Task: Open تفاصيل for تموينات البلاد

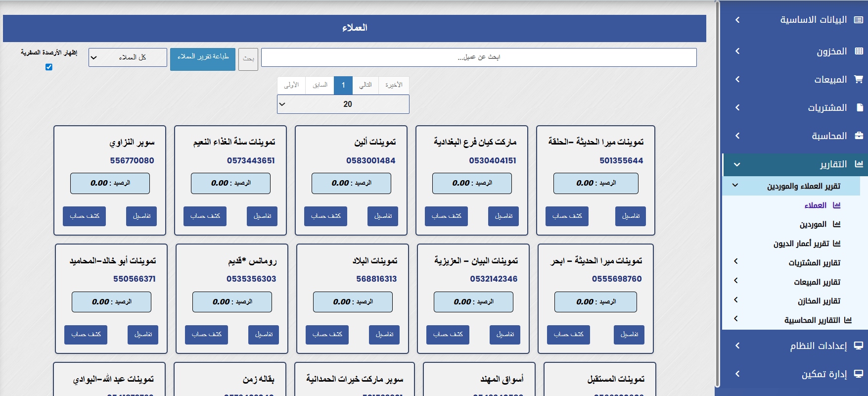Action: pyautogui.click(x=384, y=335)
